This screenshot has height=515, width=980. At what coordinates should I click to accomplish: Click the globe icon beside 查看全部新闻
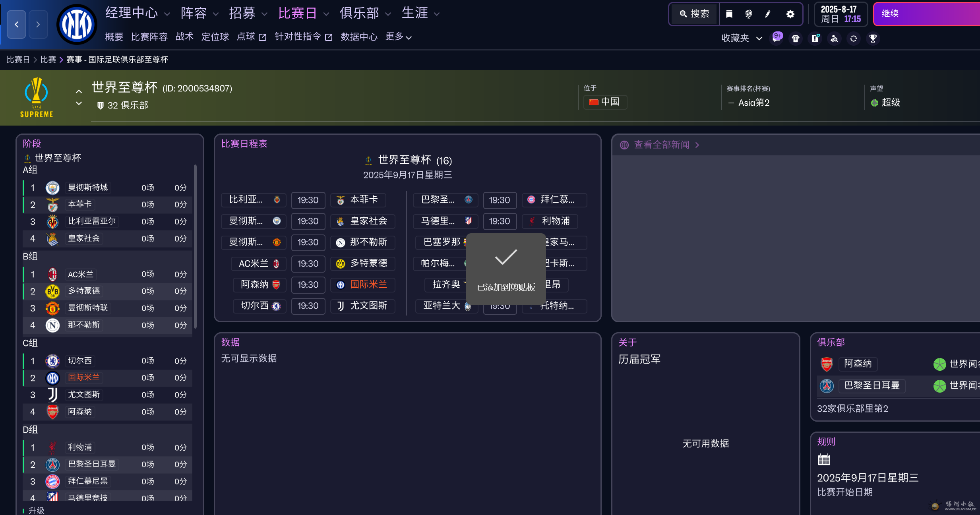click(x=624, y=145)
